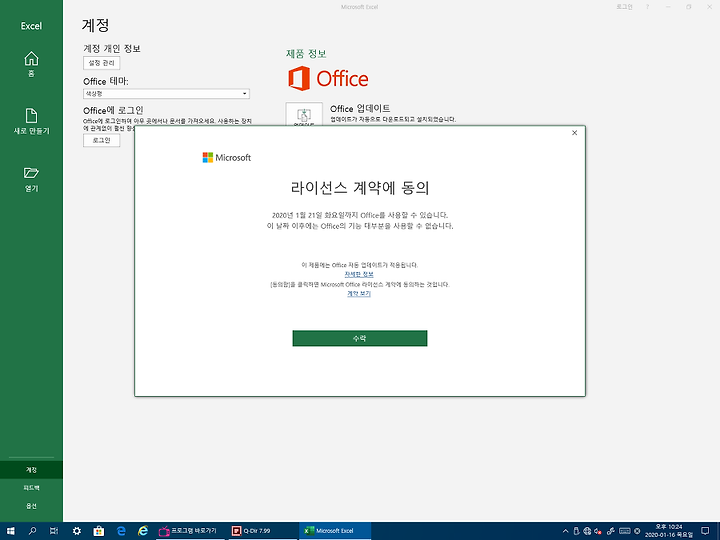Open the taskbar clock and date
The image size is (720, 540).
point(669,531)
